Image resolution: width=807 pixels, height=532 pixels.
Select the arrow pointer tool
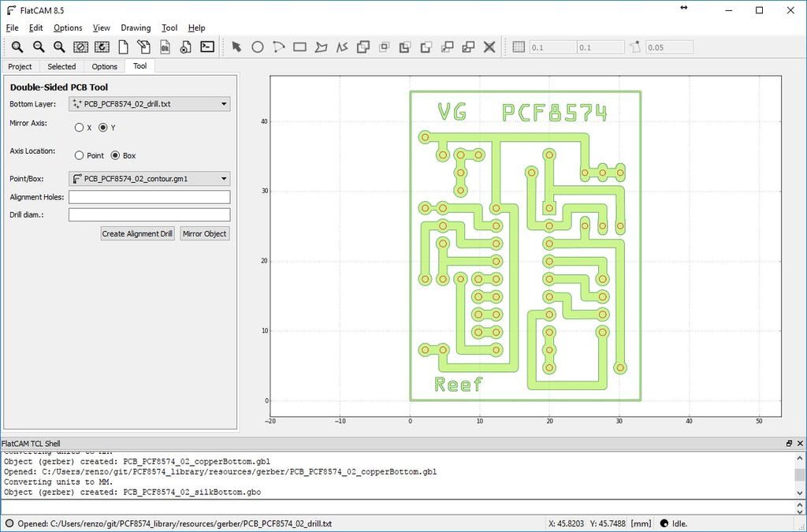coord(236,47)
